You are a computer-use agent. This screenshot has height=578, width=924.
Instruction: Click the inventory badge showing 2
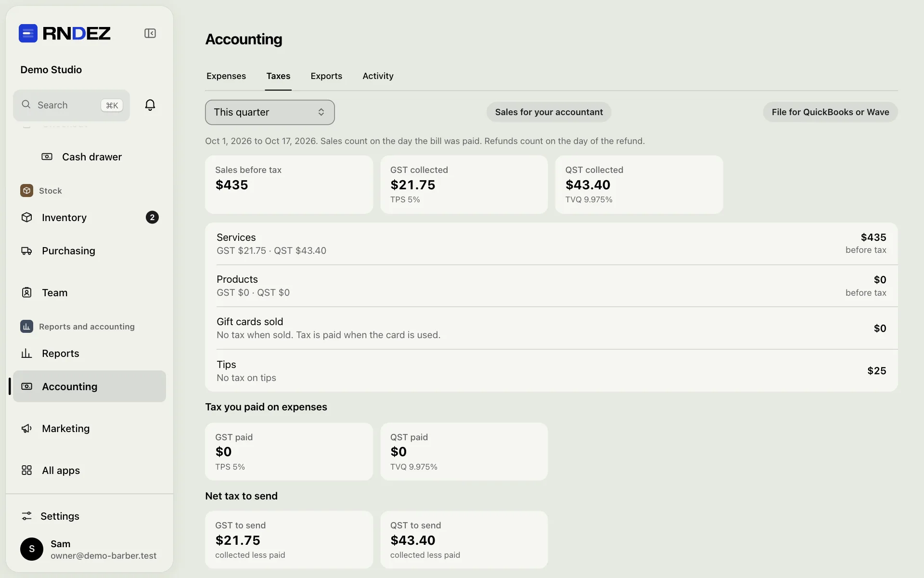[152, 217]
